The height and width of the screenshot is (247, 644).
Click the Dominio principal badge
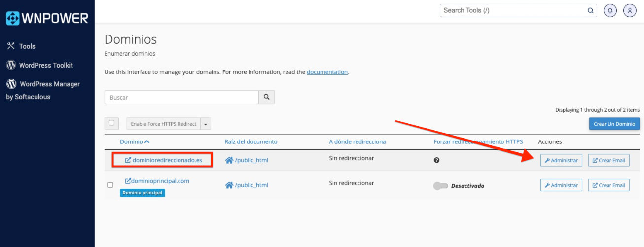click(x=142, y=193)
